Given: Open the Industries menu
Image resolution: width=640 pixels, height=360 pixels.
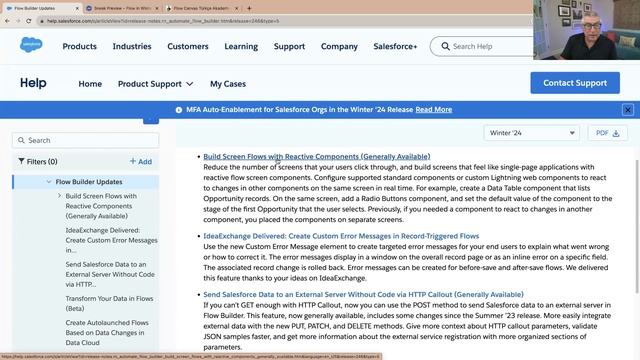Looking at the screenshot, I should click(x=132, y=46).
